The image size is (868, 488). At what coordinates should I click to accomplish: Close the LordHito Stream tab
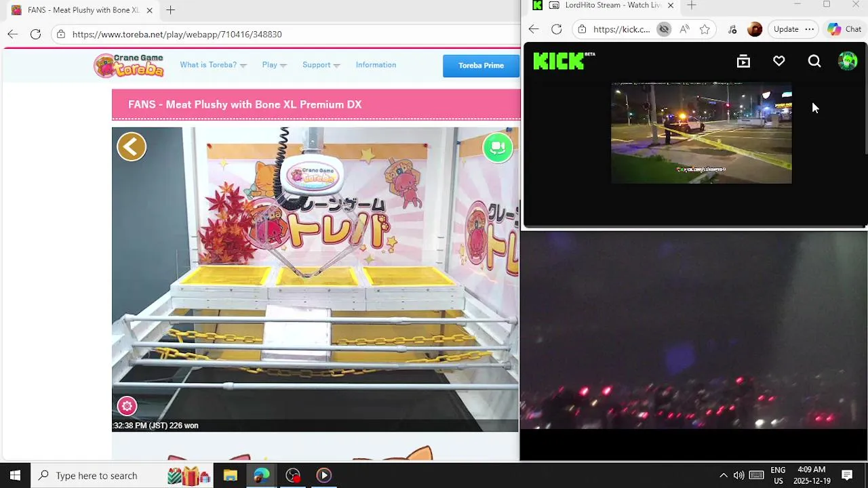pos(671,5)
